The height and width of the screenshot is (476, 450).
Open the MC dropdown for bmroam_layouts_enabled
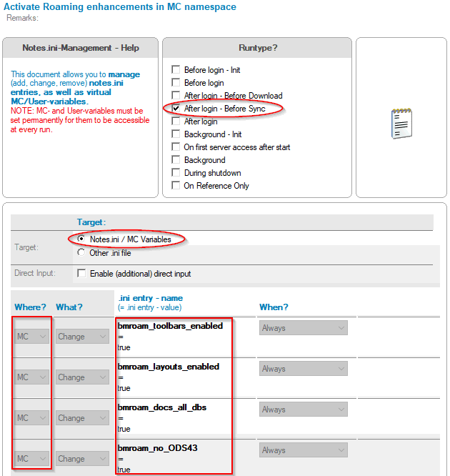31,377
